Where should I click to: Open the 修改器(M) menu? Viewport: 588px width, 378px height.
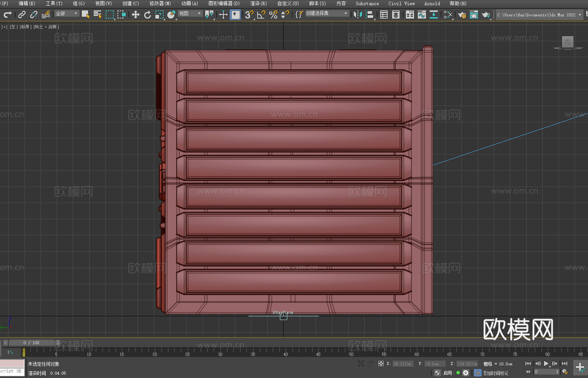(160, 3)
